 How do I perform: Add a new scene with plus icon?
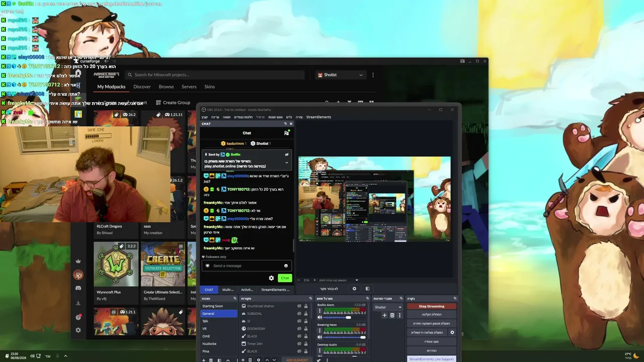click(x=204, y=360)
